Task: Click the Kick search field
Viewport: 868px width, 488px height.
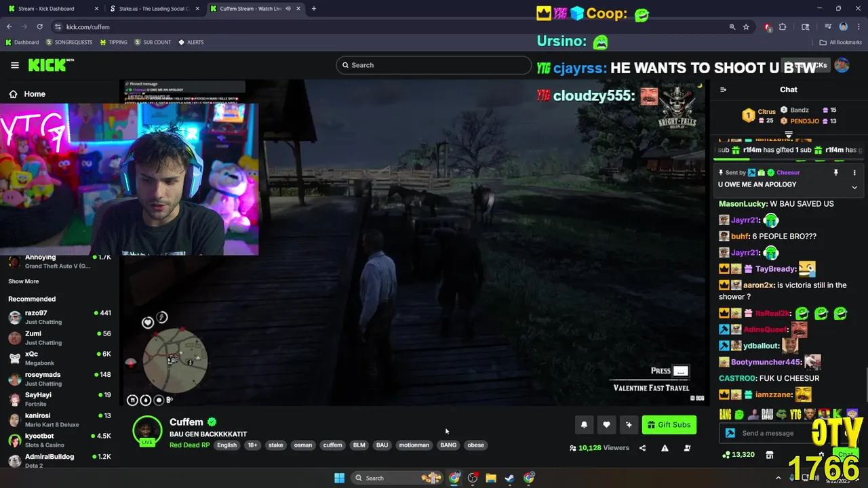Action: click(434, 65)
